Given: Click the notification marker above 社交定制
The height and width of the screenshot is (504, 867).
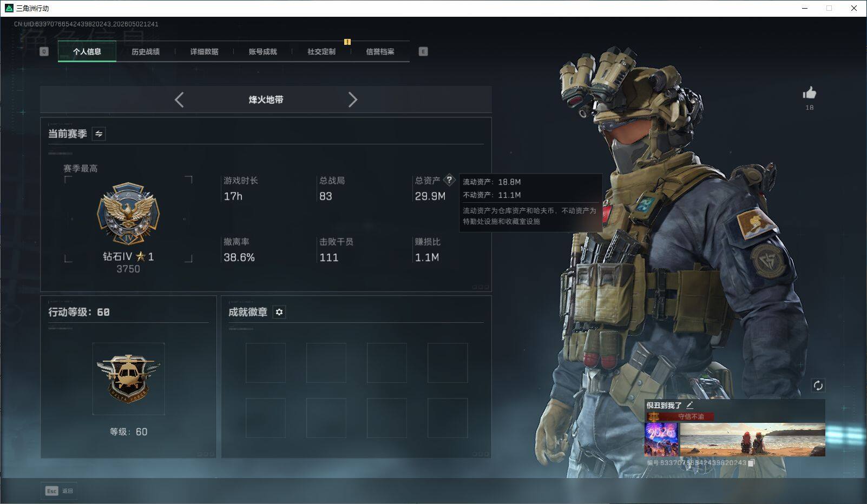Looking at the screenshot, I should click(x=347, y=42).
